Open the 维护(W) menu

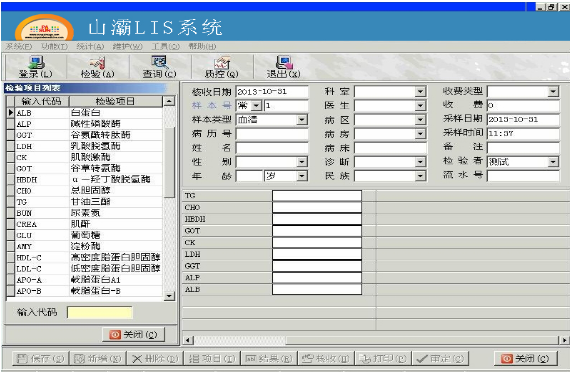click(127, 47)
